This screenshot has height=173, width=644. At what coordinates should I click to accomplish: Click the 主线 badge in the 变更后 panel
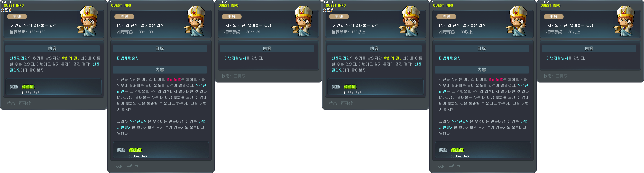pyautogui.click(x=339, y=17)
